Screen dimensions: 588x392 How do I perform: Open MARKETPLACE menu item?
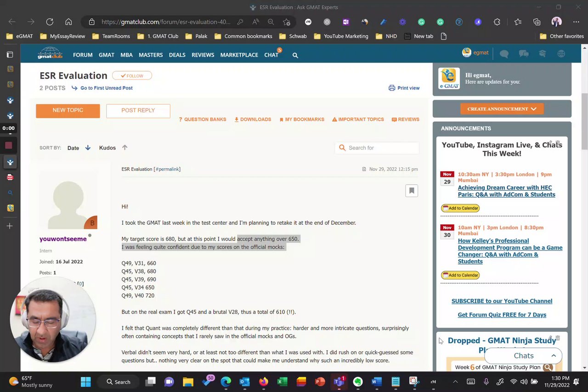tap(239, 55)
